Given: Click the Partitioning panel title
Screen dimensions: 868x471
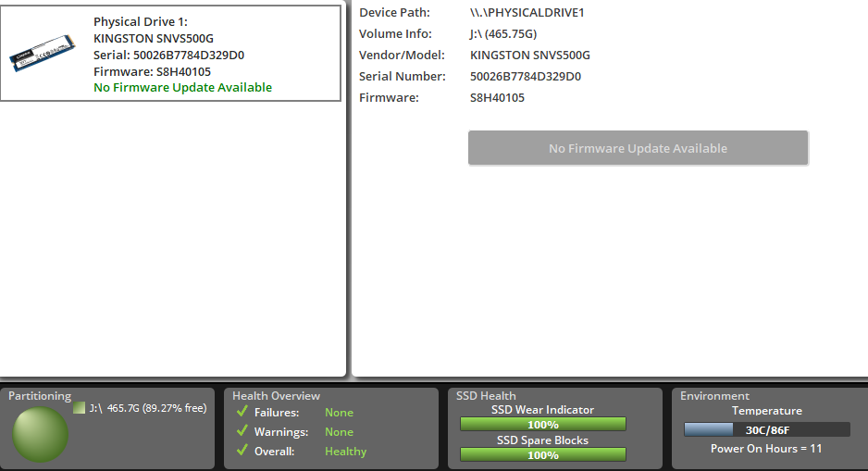Looking at the screenshot, I should point(40,396).
